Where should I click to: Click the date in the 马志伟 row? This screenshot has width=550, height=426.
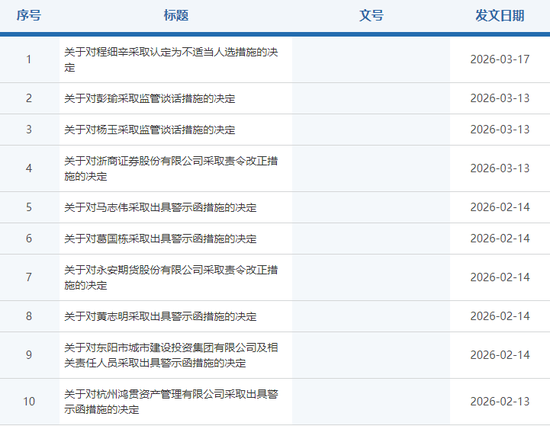500,207
